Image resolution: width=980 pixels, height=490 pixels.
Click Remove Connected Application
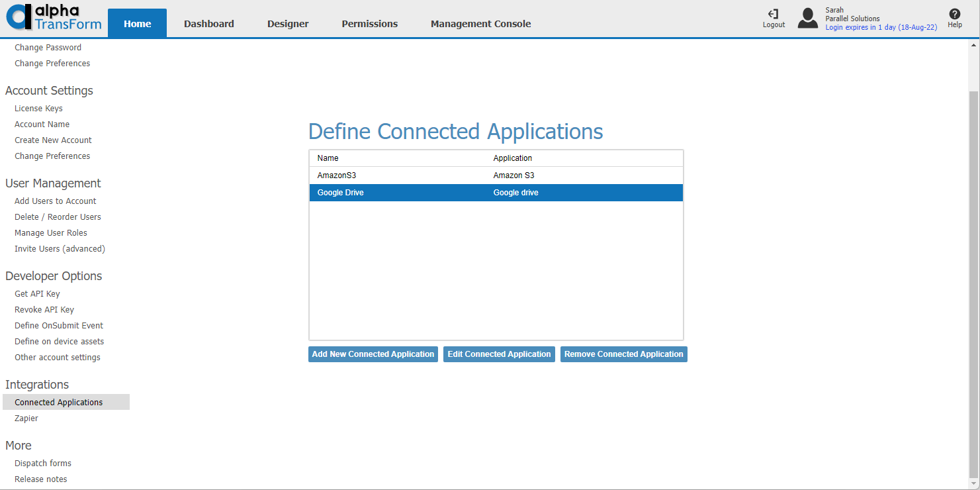click(x=623, y=354)
